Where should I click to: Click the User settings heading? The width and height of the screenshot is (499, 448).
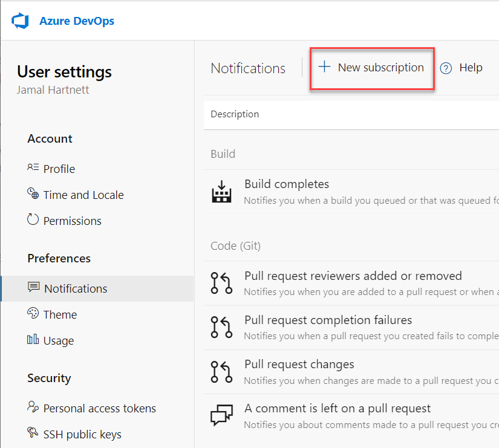(x=64, y=72)
